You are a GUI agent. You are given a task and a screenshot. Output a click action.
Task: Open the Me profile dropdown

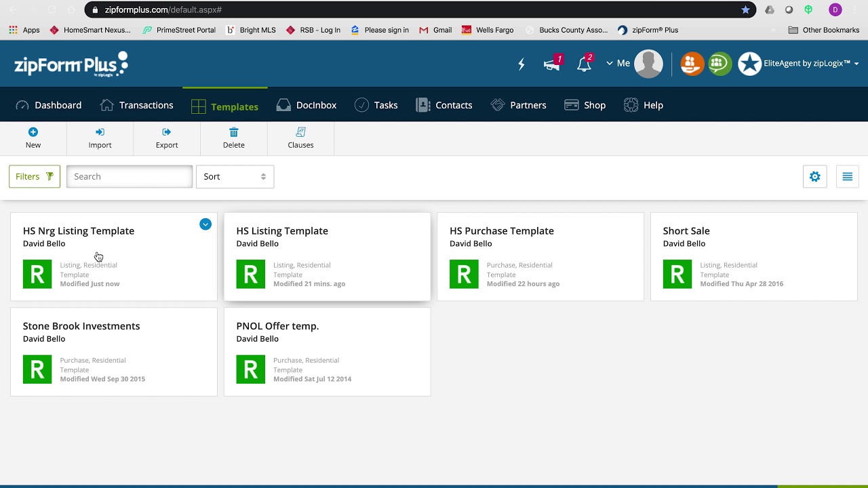point(618,64)
